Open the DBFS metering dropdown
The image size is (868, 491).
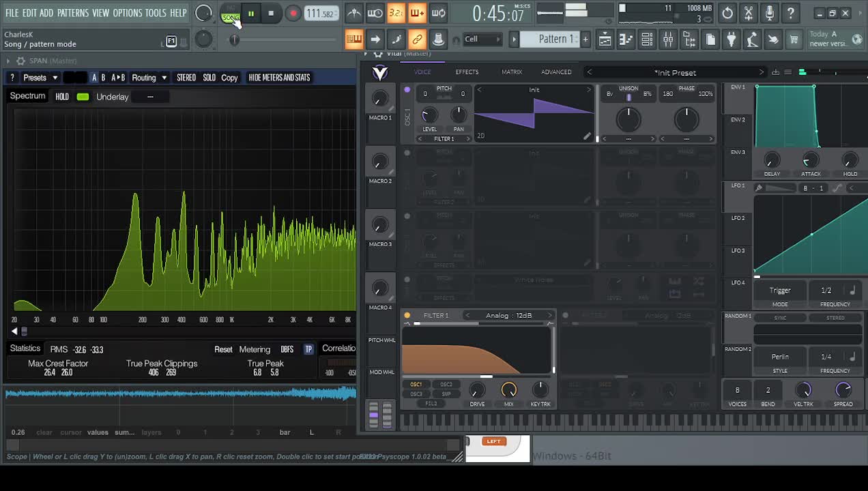(287, 349)
